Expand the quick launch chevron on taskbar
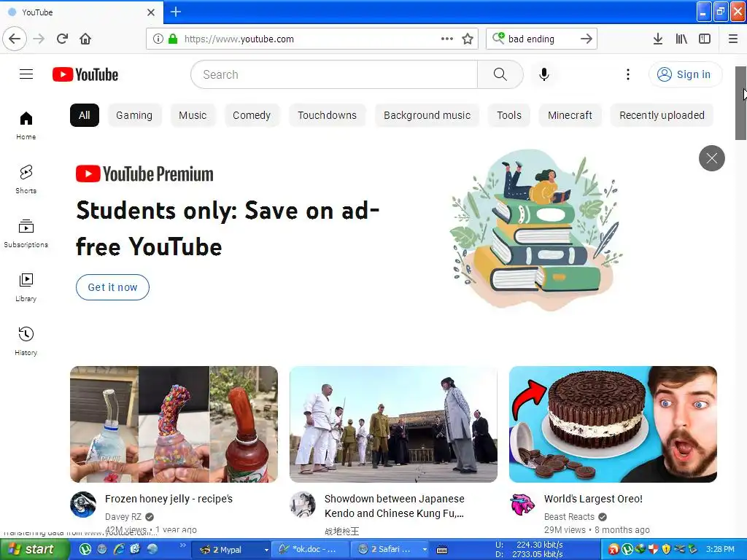The image size is (747, 560). pyautogui.click(x=182, y=545)
